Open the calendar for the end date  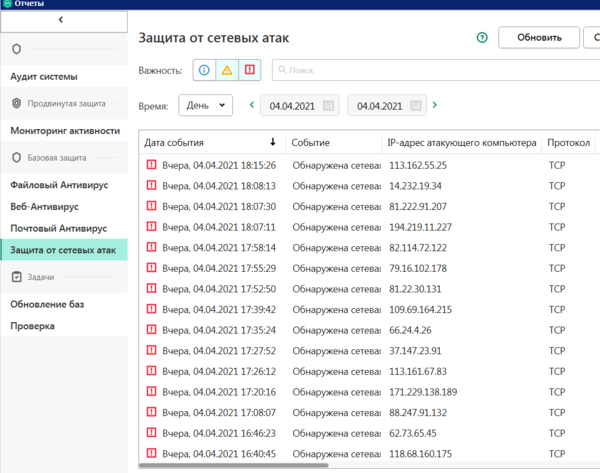point(416,105)
